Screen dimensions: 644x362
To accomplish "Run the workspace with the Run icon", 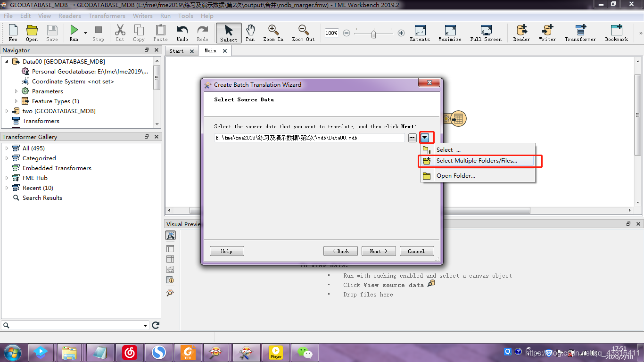I will click(74, 33).
